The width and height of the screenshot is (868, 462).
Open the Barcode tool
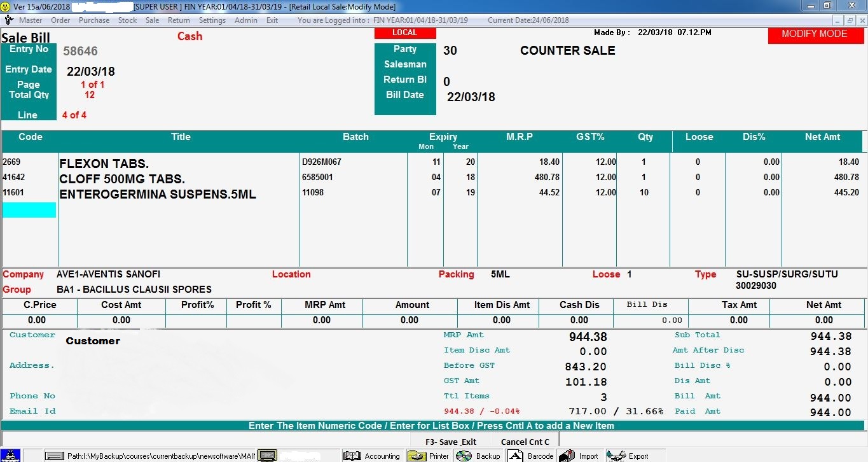(x=530, y=455)
